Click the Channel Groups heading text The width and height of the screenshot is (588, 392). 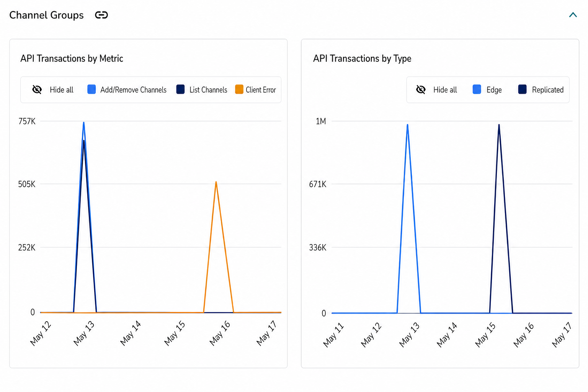[46, 15]
